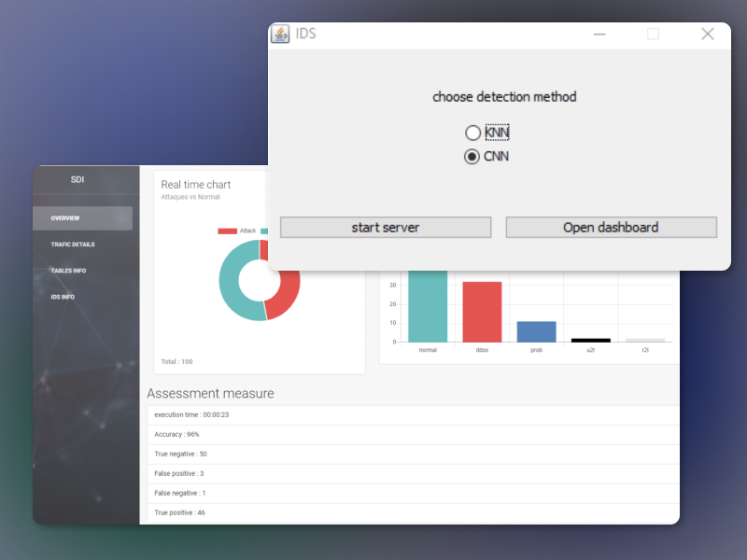The image size is (747, 560).
Task: Select the red ddos bar
Action: click(482, 312)
